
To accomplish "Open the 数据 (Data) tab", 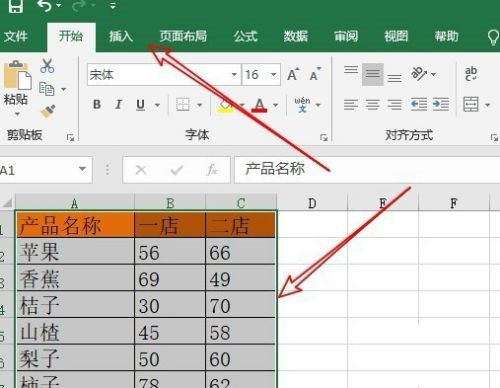I will [x=296, y=36].
